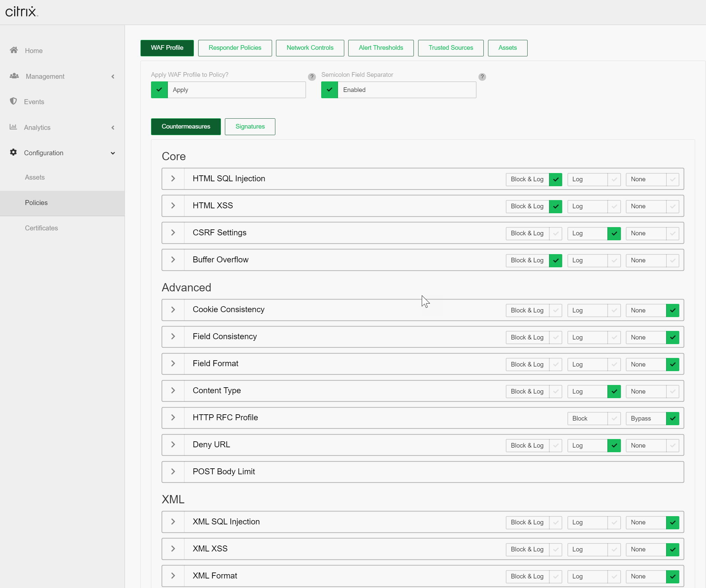Expand the HTML SQL Injection row
Viewport: 706px width, 588px height.
pyautogui.click(x=173, y=179)
